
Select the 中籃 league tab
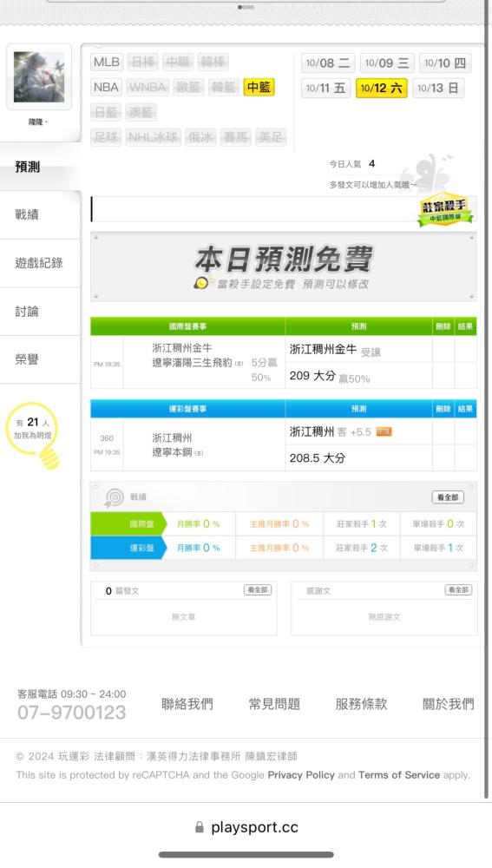click(259, 87)
